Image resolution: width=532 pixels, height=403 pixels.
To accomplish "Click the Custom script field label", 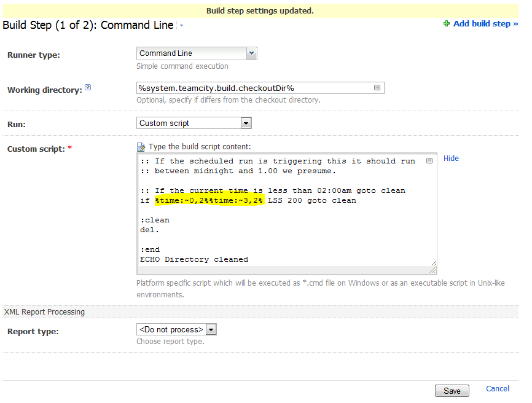I will tap(36, 149).
